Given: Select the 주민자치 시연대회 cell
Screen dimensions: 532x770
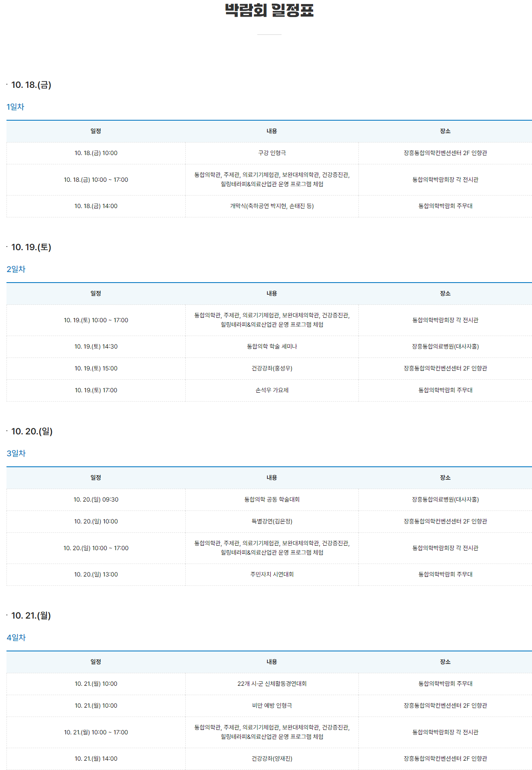Looking at the screenshot, I should point(272,574).
